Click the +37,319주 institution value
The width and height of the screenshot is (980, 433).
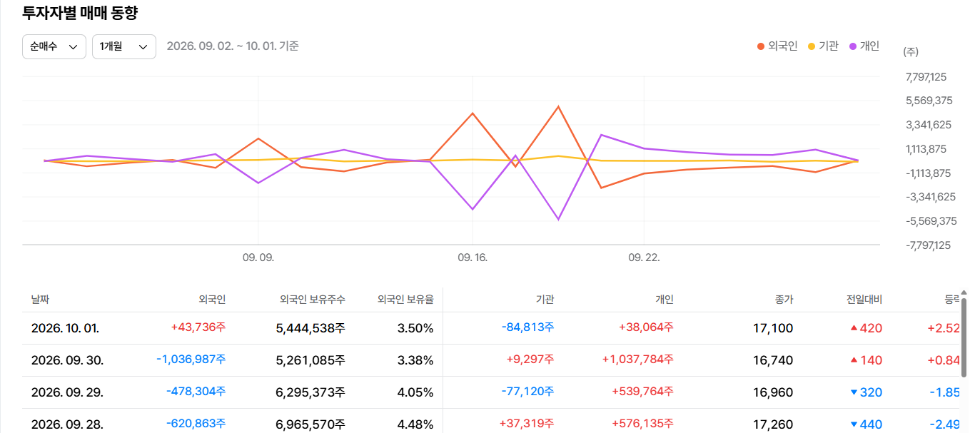pyautogui.click(x=527, y=423)
